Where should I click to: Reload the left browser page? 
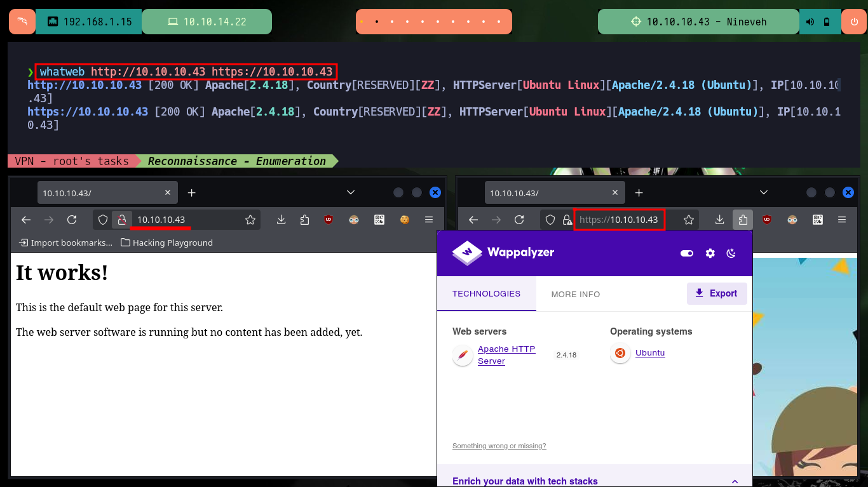[72, 220]
